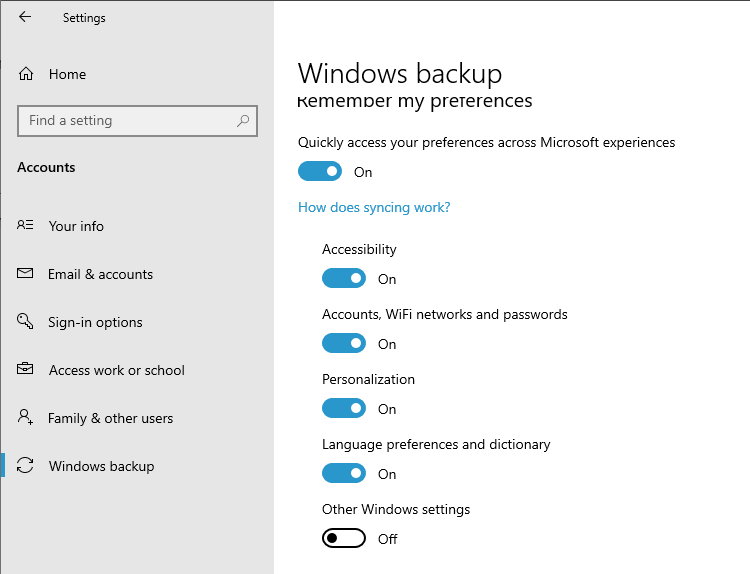Click the 'Remember my preferences' subheading
Viewport: 750px width, 574px height.
coord(415,101)
